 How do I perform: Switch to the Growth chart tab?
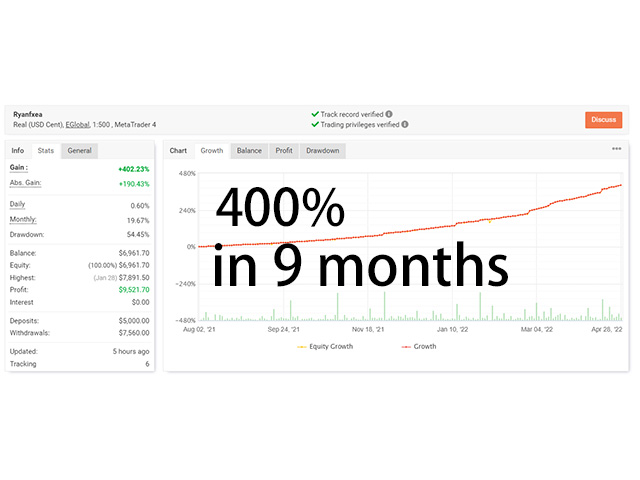pos(212,151)
